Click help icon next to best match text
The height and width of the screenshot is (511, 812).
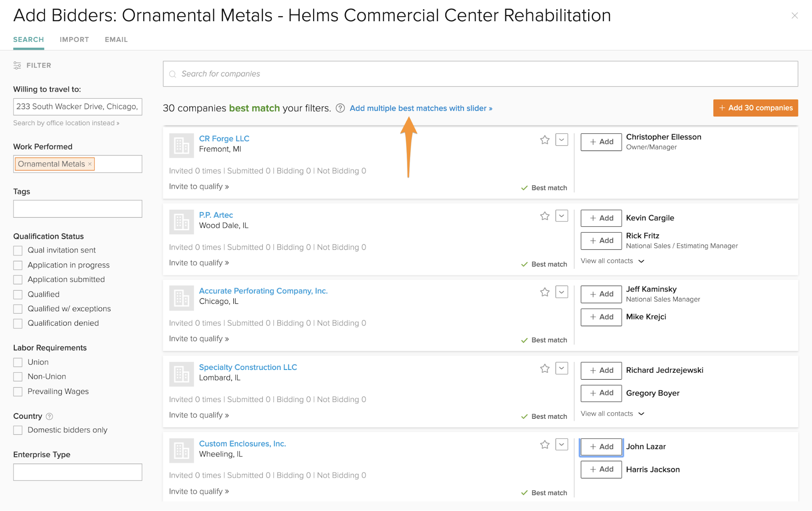[x=340, y=108]
